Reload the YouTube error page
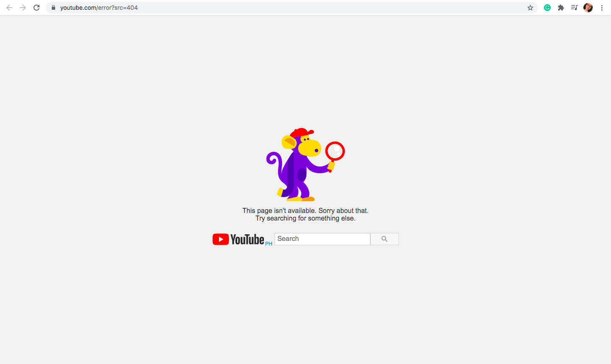Screen dimensions: 611x364 [x=36, y=8]
